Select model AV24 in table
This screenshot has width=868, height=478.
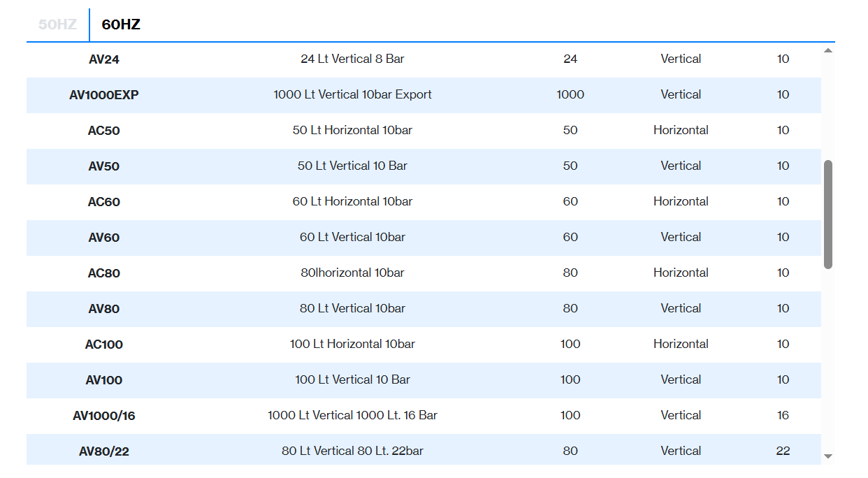104,59
